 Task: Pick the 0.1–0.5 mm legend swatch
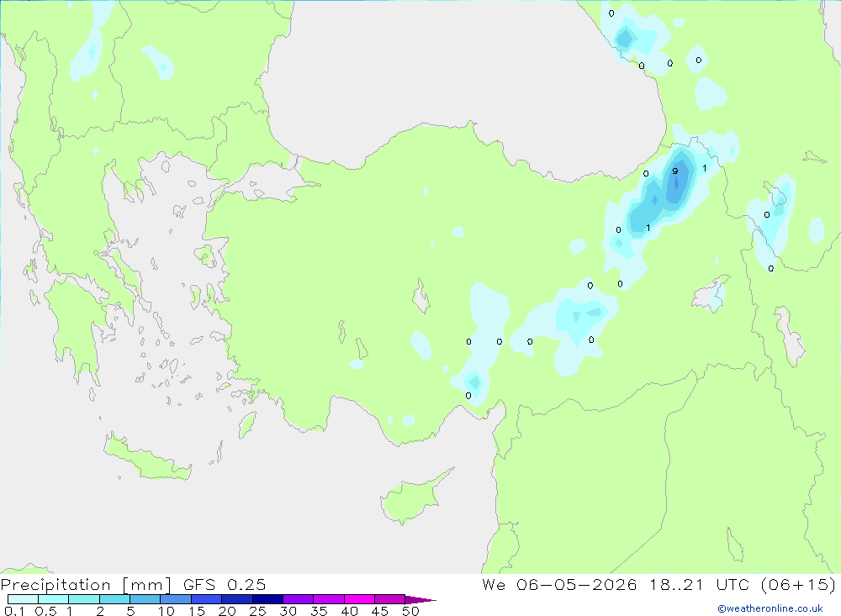[x=23, y=599]
